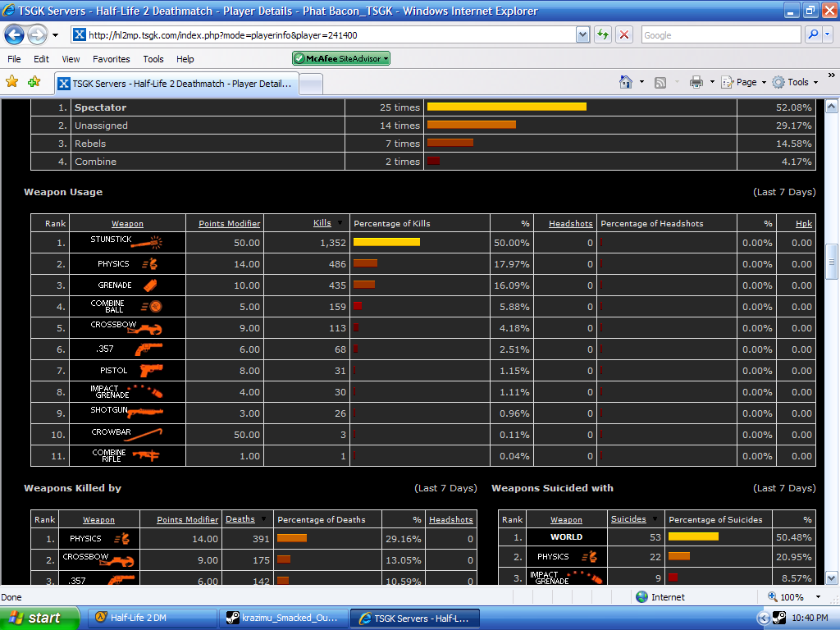Click the IE Back navigation button
This screenshot has width=840, height=630.
[15, 35]
